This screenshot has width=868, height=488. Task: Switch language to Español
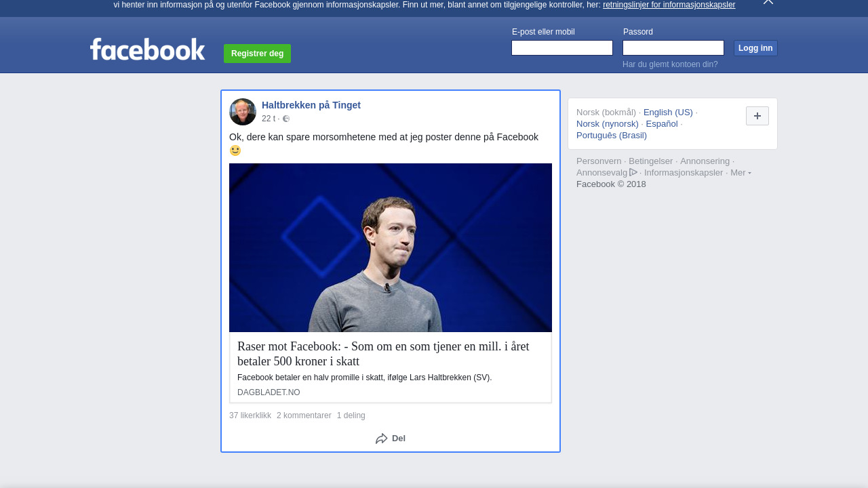point(662,124)
